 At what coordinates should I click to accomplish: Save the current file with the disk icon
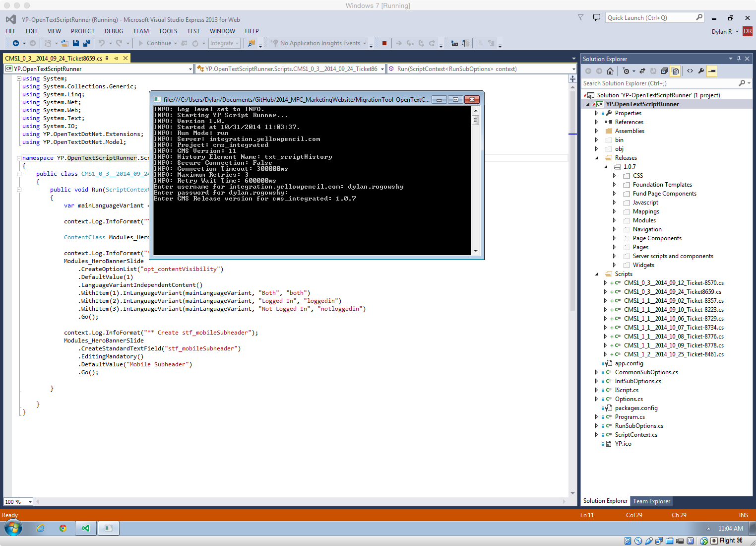76,43
